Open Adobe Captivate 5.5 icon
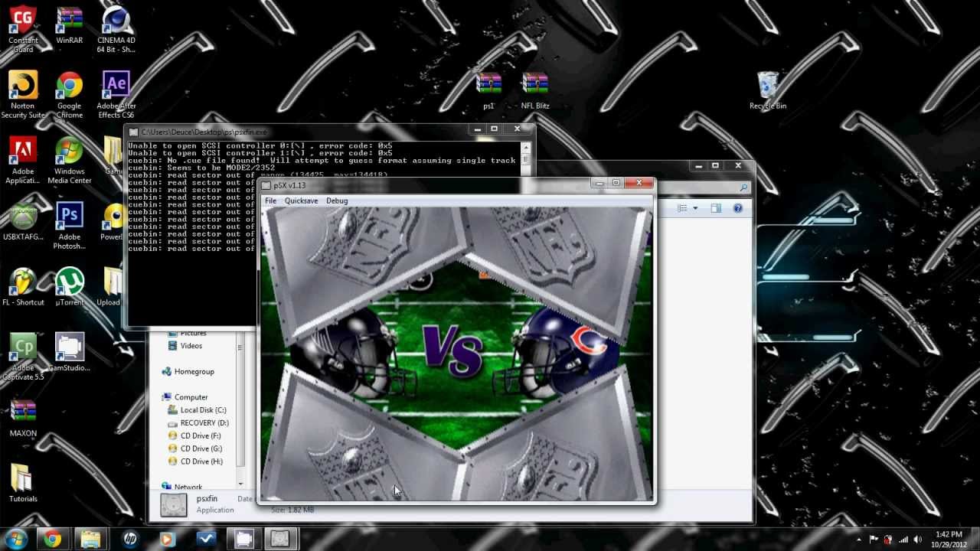This screenshot has height=551, width=980. [x=23, y=357]
